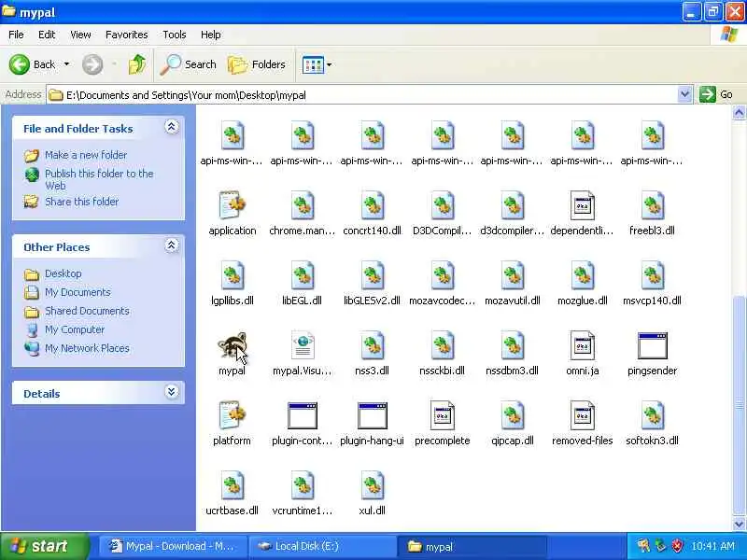The width and height of the screenshot is (747, 560).
Task: Click the scrollbar down arrow
Action: pyautogui.click(x=739, y=524)
